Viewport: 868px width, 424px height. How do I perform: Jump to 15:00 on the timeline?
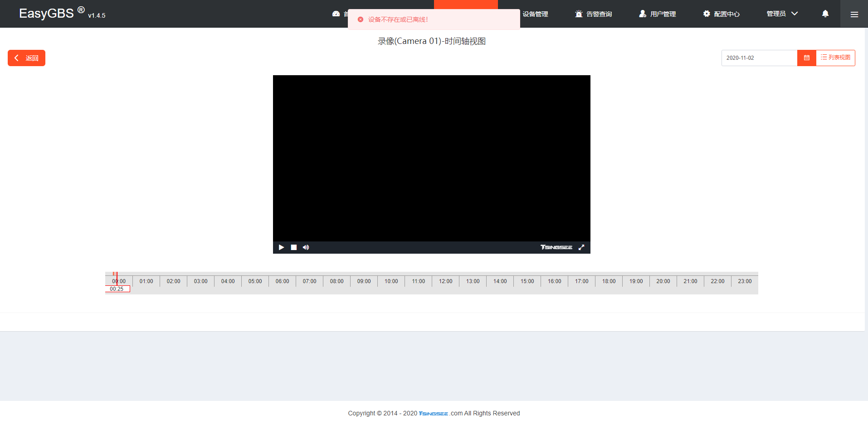point(527,281)
